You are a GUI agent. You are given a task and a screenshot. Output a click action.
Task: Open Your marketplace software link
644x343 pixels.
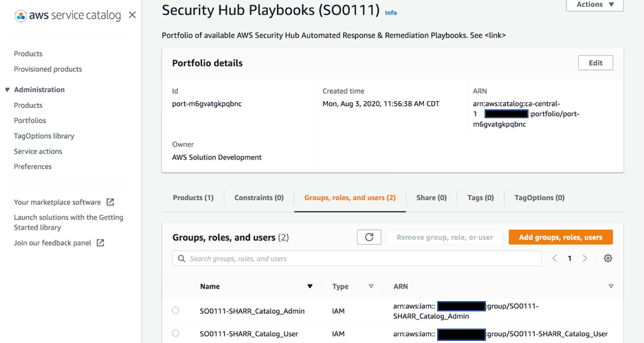[57, 202]
